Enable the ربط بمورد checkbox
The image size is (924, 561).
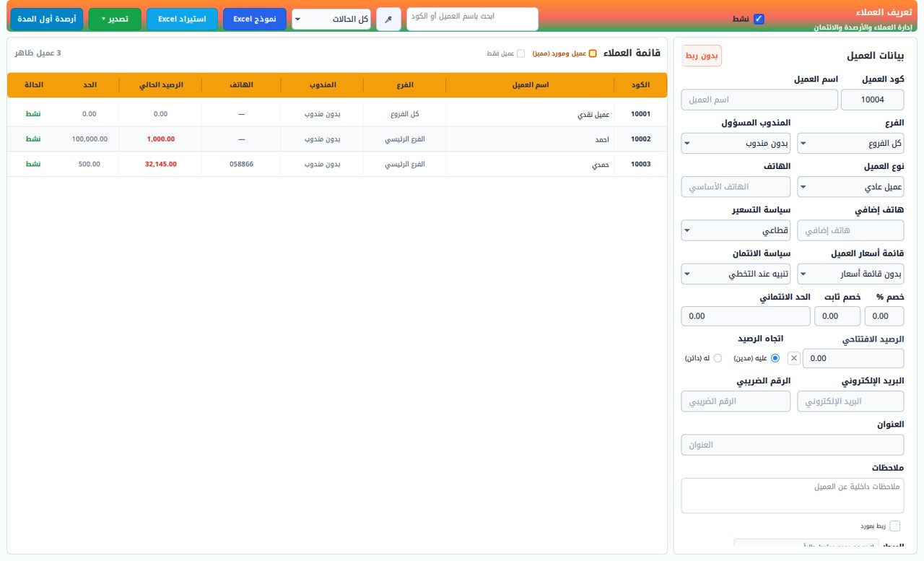pyautogui.click(x=895, y=526)
